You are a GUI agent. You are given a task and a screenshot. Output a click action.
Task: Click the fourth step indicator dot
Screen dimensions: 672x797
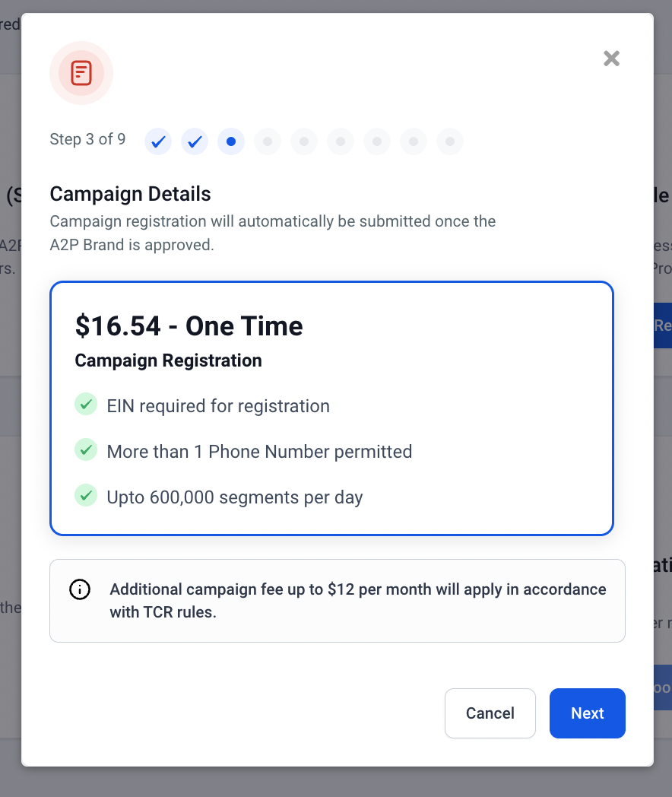coord(268,141)
